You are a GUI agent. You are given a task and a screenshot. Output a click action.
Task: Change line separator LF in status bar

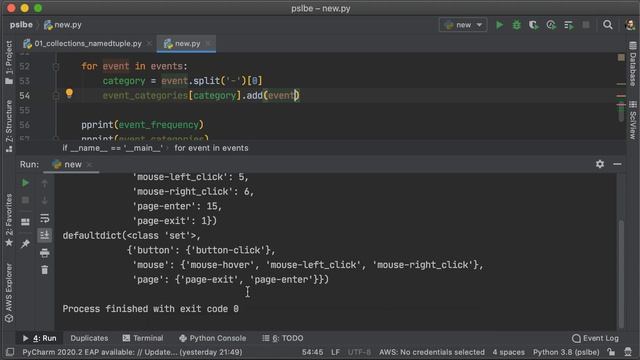pyautogui.click(x=335, y=352)
